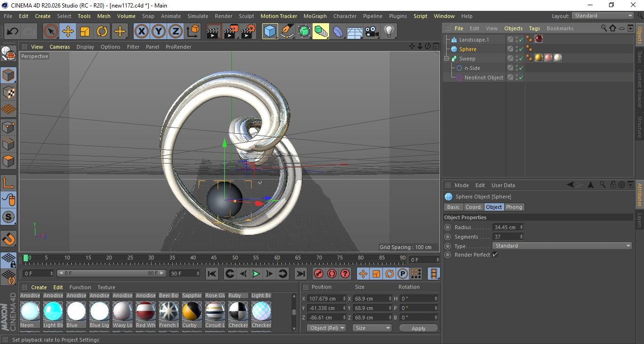The height and width of the screenshot is (344, 644).
Task: Select the Red Wh material swatch
Action: coord(145,311)
